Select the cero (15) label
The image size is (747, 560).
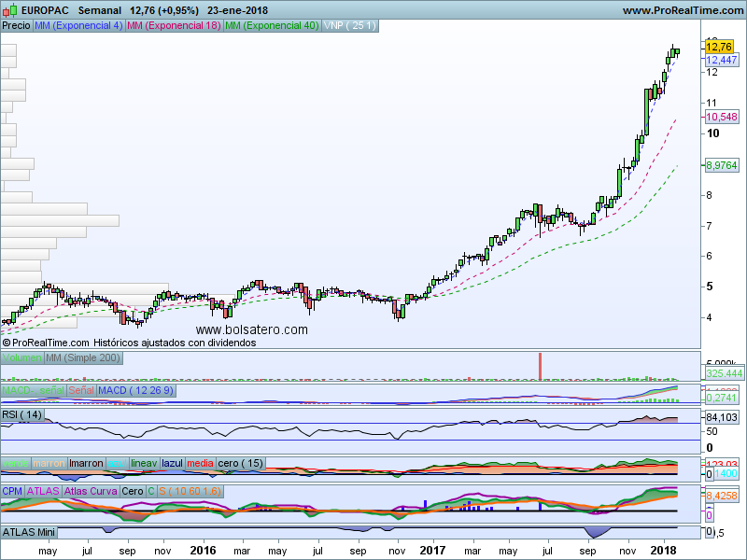(x=241, y=463)
